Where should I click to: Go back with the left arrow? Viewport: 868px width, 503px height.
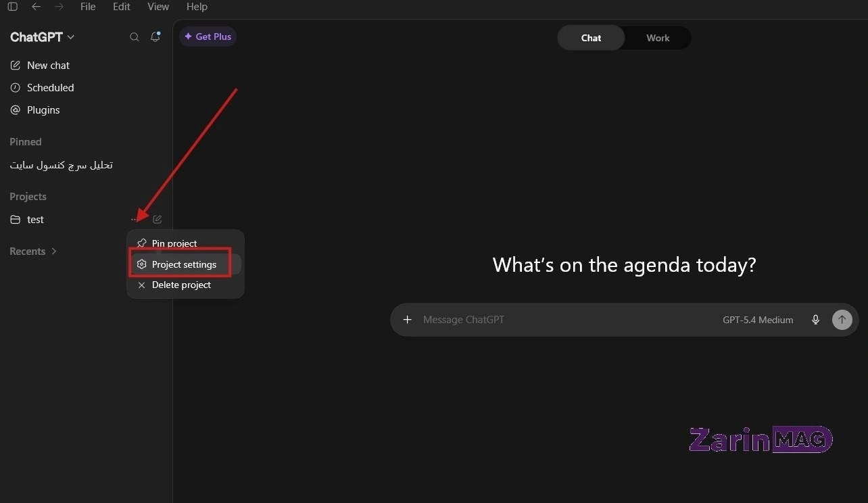click(x=36, y=7)
